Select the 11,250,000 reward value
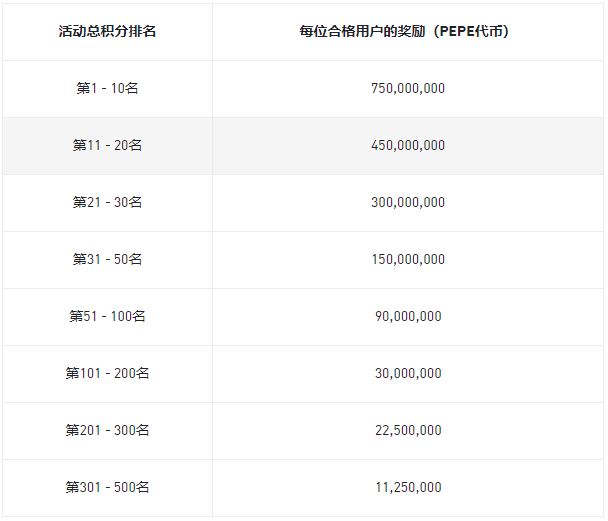The height and width of the screenshot is (521, 608). (407, 487)
